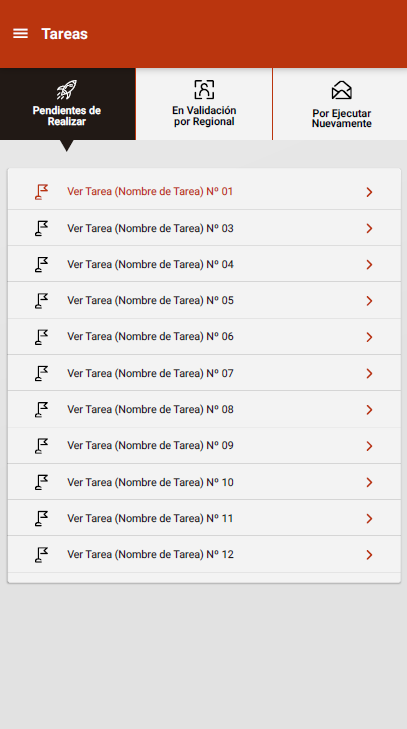Click chevron arrow of Tarea Nº 10
407x729 pixels.
[x=369, y=483]
